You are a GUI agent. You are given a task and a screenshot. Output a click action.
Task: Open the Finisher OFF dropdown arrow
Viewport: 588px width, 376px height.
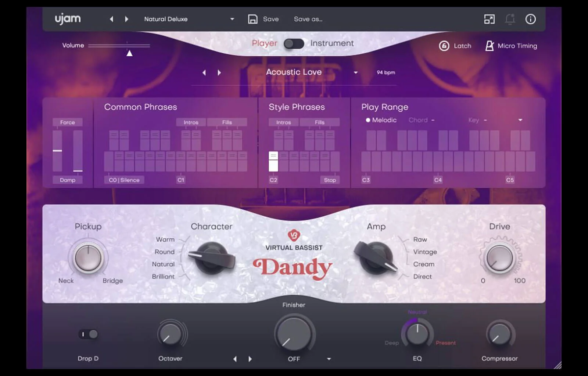(329, 359)
